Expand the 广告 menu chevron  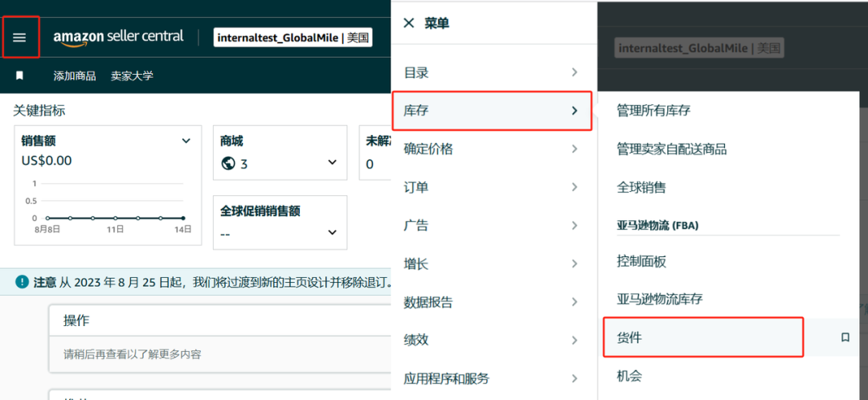tap(575, 225)
